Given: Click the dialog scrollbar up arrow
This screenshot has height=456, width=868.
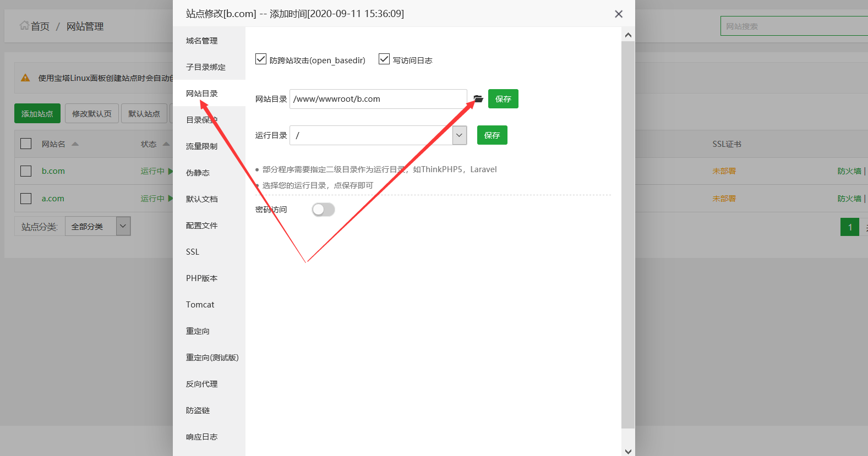Looking at the screenshot, I should coord(628,35).
